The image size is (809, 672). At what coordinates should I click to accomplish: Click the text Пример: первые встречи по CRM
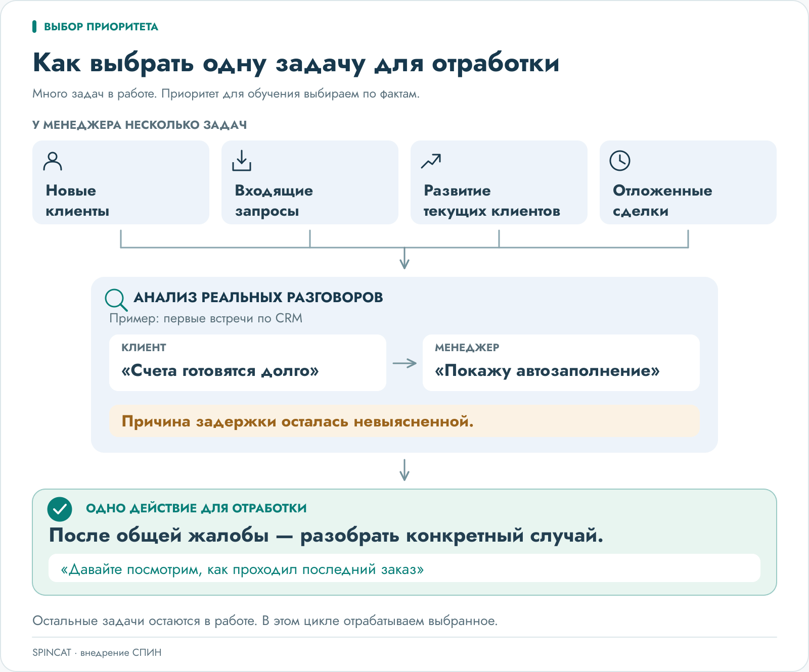pos(206,318)
